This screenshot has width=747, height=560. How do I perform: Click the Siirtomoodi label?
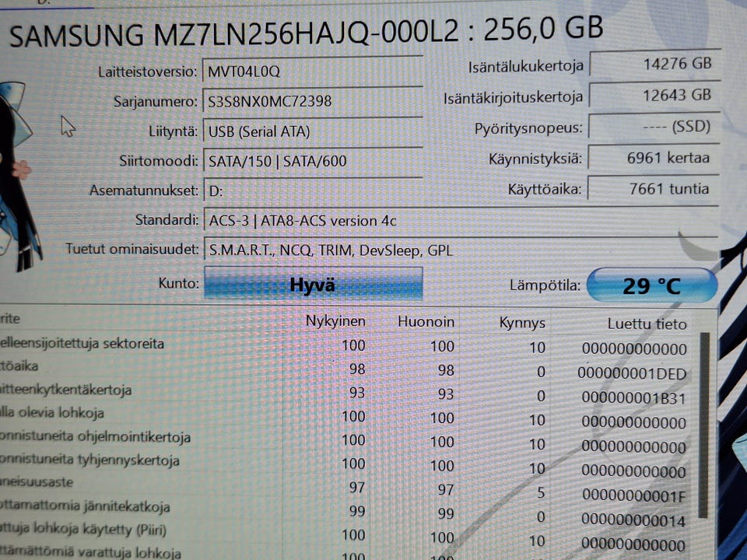point(159,161)
